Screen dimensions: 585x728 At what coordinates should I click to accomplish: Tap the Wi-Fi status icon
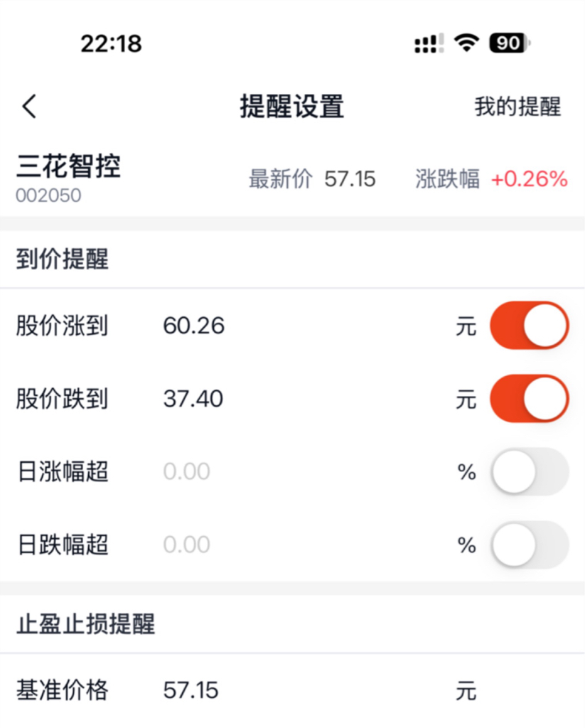467,44
